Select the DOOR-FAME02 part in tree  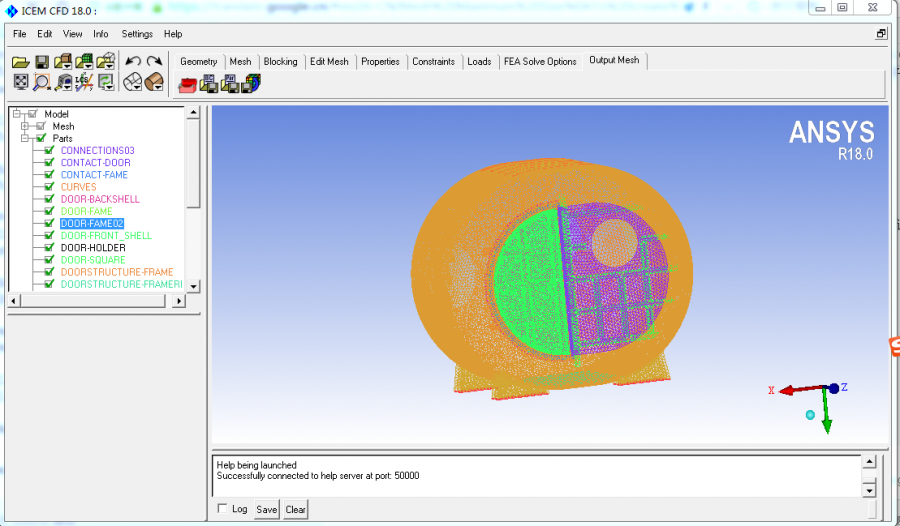[x=92, y=223]
